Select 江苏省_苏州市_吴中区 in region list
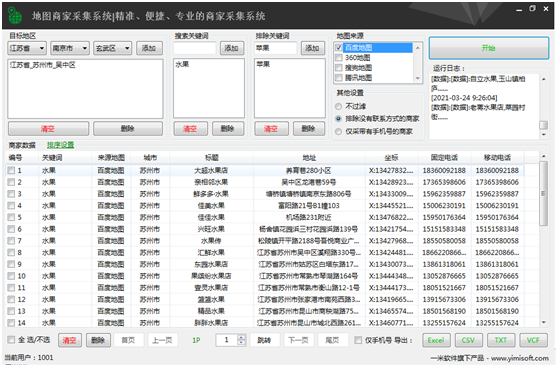 (x=42, y=65)
